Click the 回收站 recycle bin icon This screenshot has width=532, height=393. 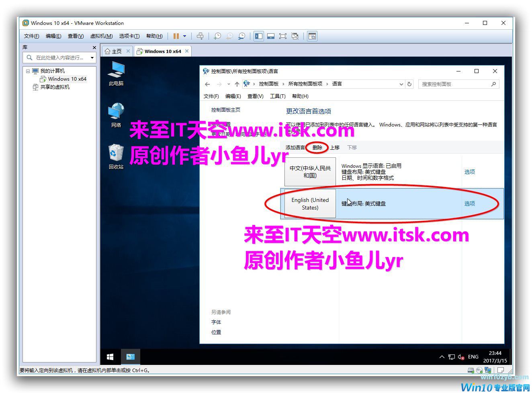coord(116,157)
